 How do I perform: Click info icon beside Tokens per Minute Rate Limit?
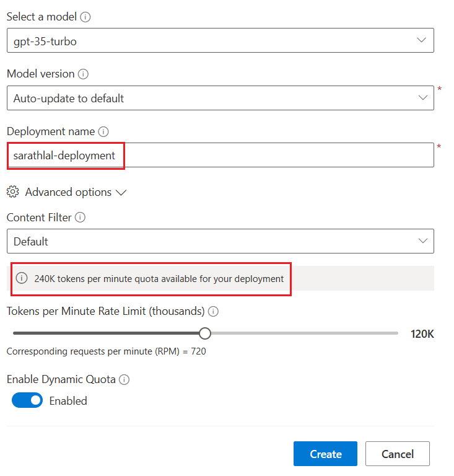(213, 312)
